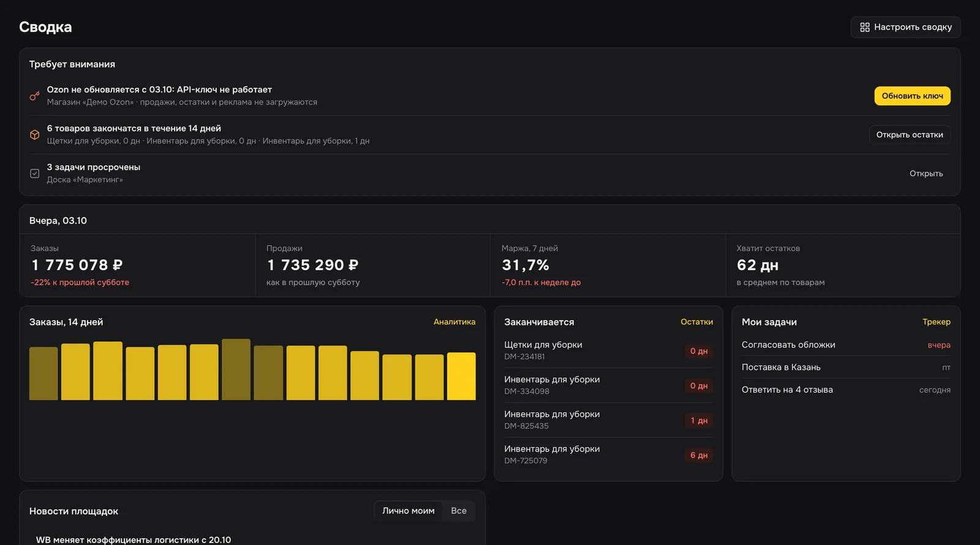Click the first bar in the orders chart
Viewport: 980px width, 545px height.
click(43, 374)
